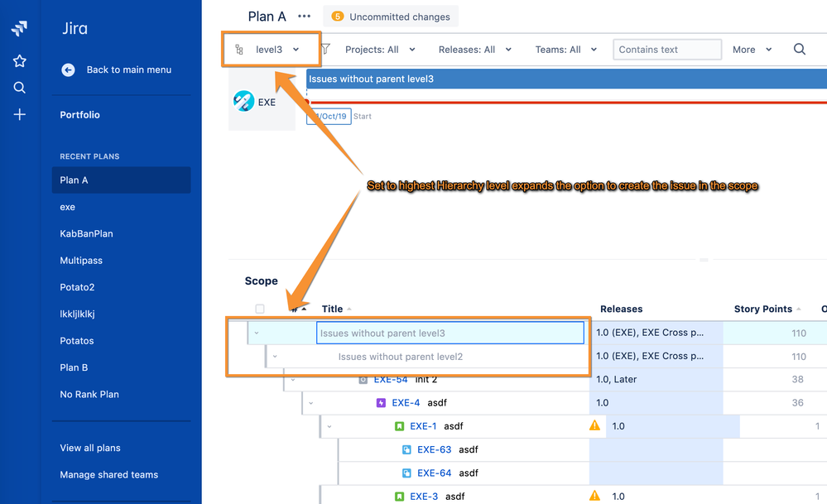Open the Teams: All dropdown

[x=566, y=50]
